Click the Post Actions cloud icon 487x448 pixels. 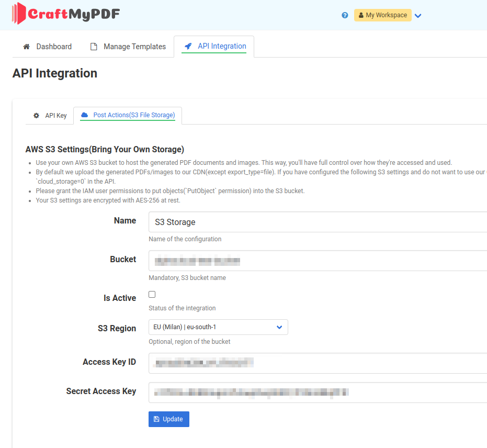pyautogui.click(x=85, y=115)
